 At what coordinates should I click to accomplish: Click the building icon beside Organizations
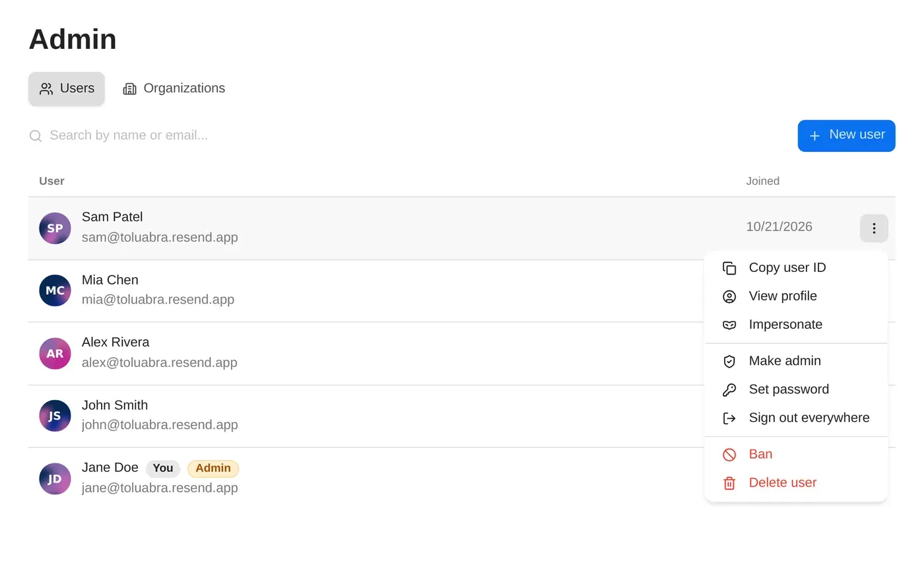pos(129,88)
